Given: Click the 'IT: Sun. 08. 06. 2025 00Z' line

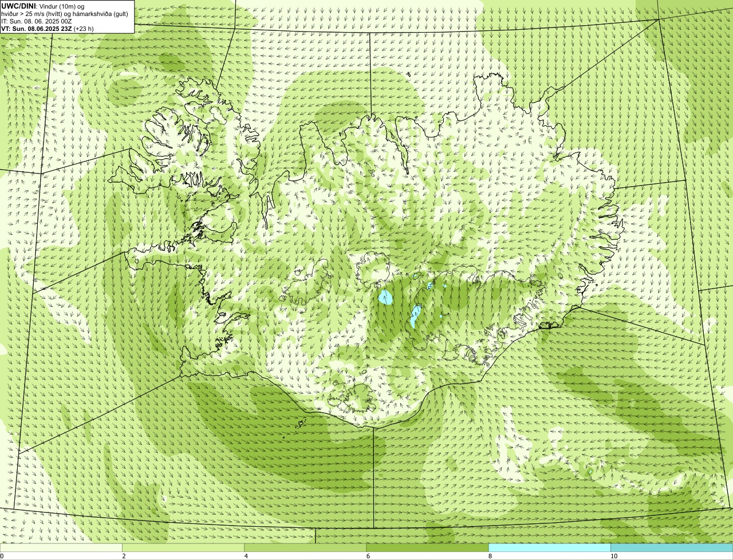Looking at the screenshot, I should [x=37, y=21].
